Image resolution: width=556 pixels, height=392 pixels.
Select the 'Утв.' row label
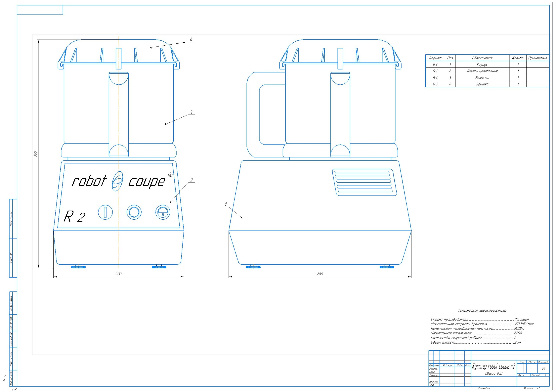tap(432, 385)
